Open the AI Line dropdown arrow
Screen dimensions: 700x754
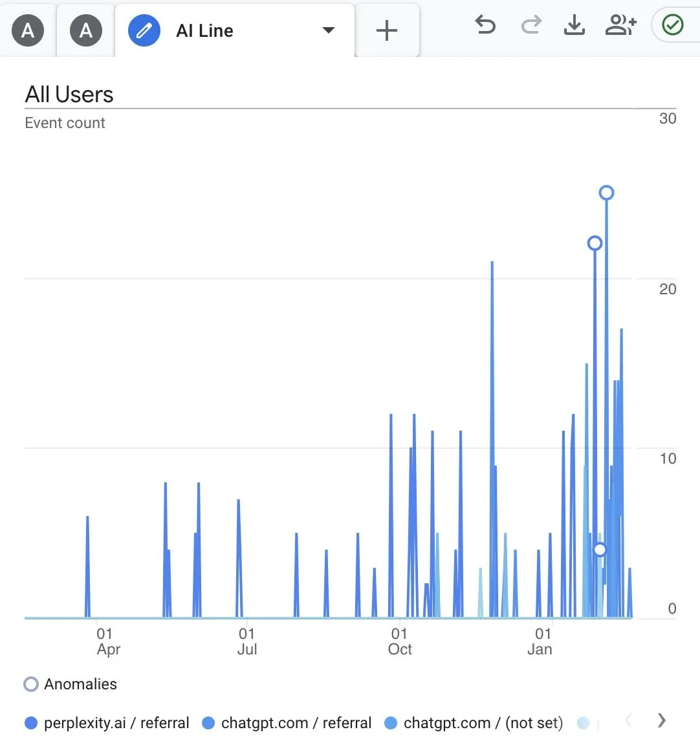329,30
